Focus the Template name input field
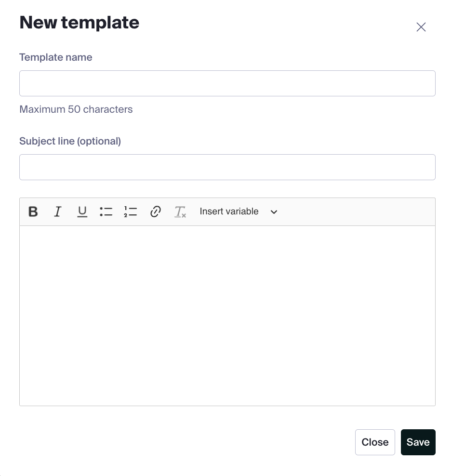 click(227, 83)
